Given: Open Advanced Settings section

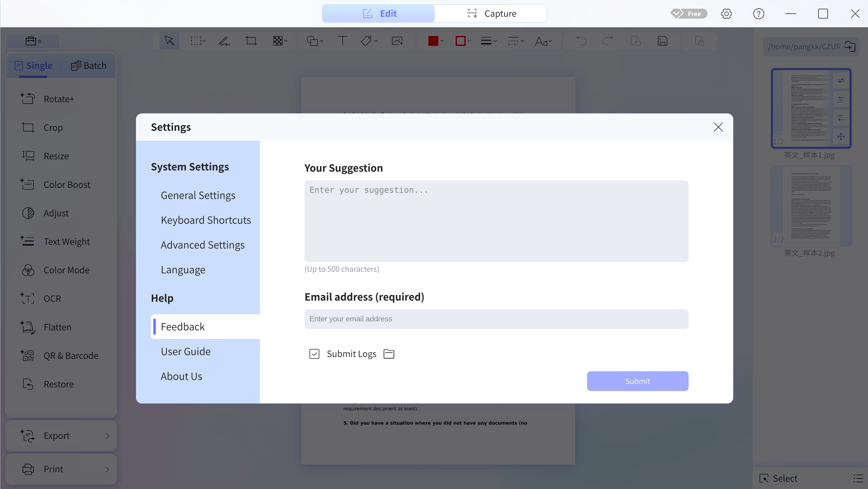Looking at the screenshot, I should point(203,245).
